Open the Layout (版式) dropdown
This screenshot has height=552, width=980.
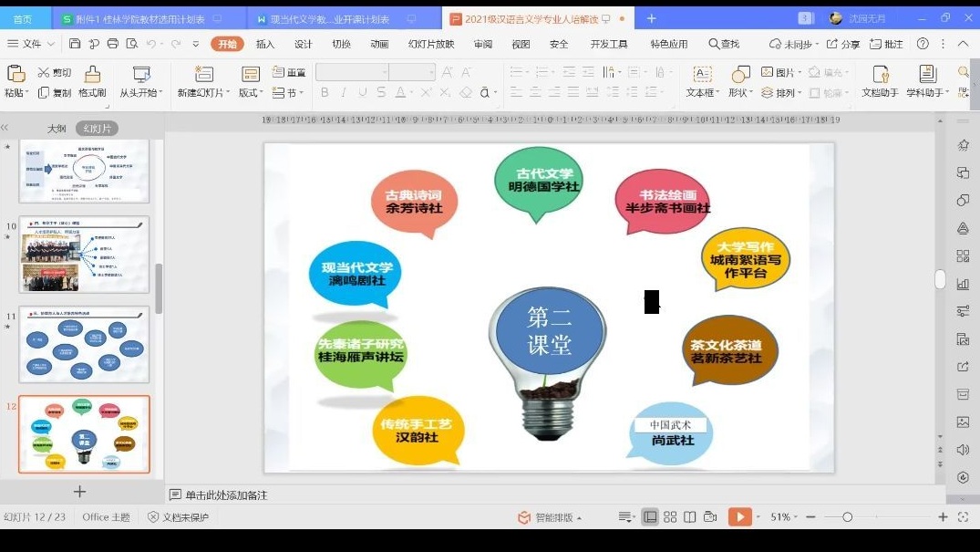point(251,93)
